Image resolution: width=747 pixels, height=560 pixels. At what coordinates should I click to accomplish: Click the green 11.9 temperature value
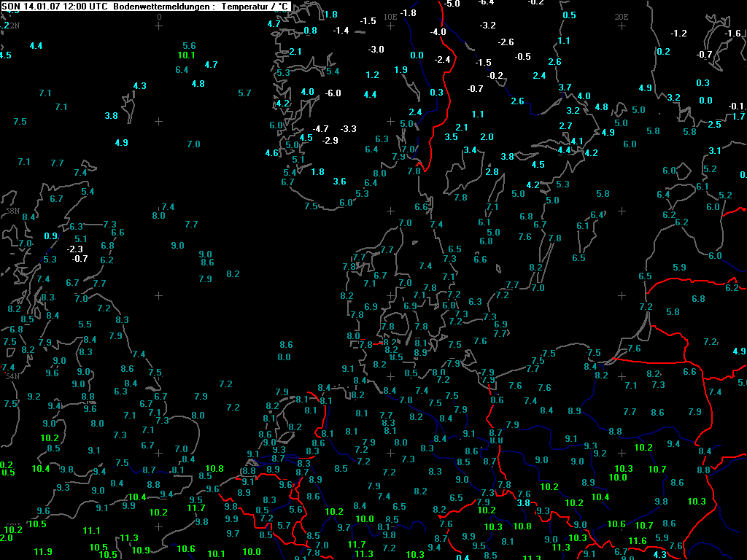43,551
